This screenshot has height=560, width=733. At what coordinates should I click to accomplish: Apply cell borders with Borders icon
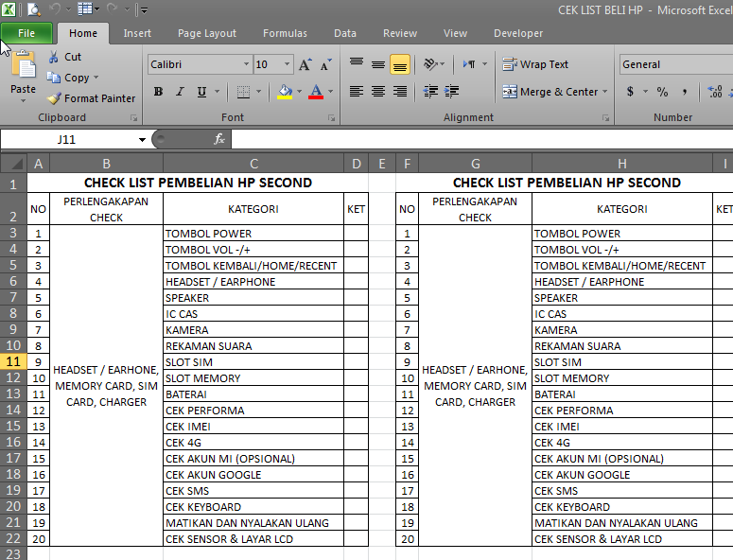pos(243,92)
